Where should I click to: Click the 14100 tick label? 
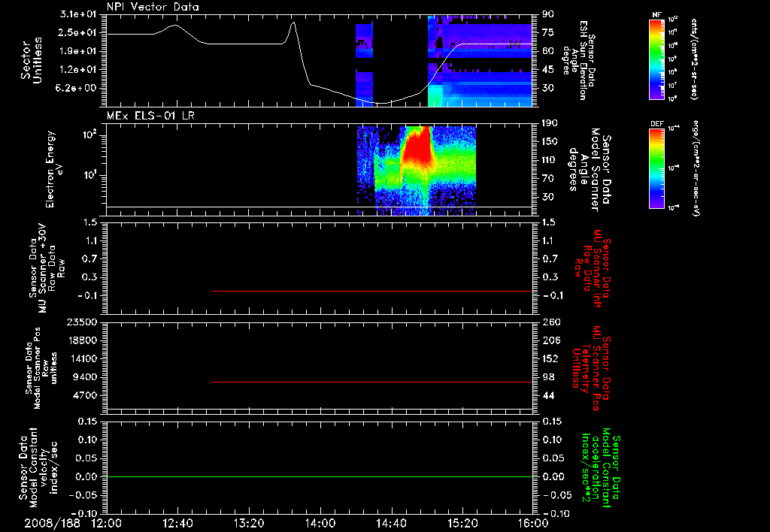(x=84, y=358)
